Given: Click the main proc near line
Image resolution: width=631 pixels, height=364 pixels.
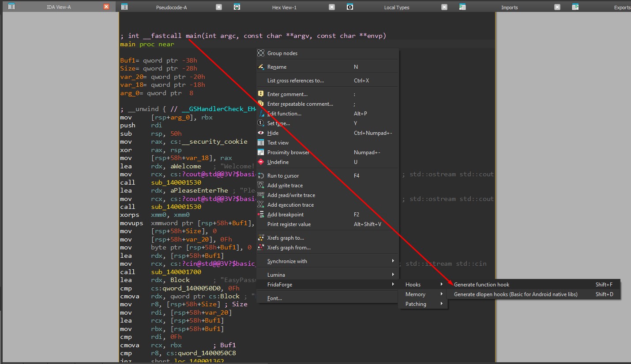Looking at the screenshot, I should click(147, 44).
